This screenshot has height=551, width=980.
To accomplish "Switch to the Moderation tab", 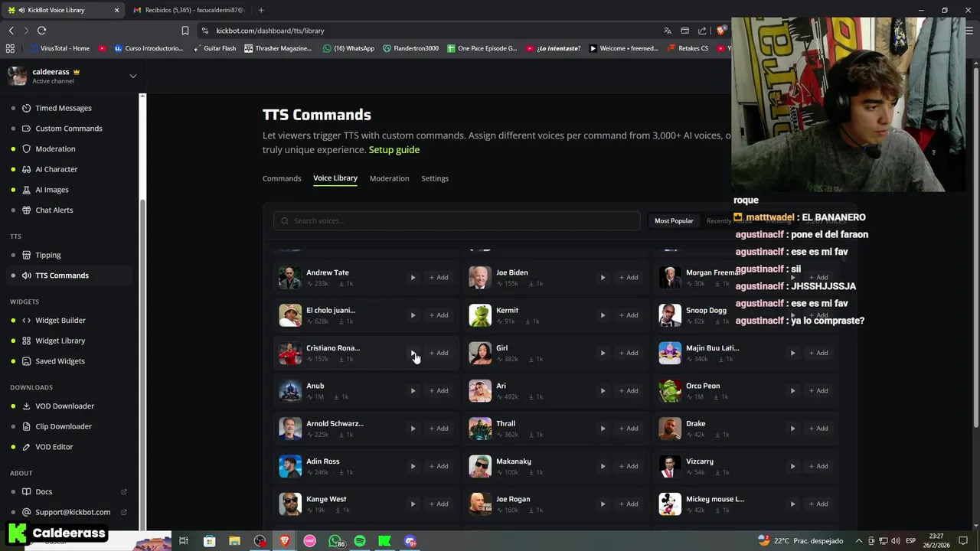I will 389,178.
